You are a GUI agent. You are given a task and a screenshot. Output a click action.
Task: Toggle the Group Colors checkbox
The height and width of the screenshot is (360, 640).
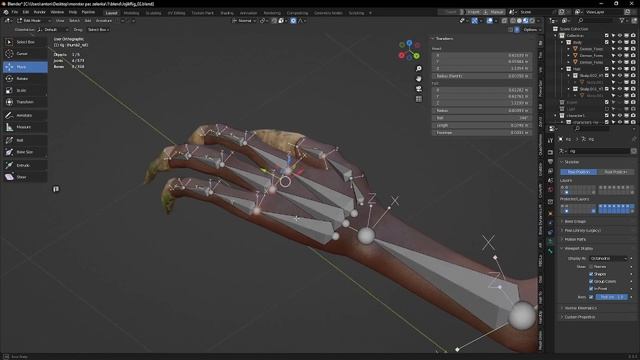tap(591, 282)
